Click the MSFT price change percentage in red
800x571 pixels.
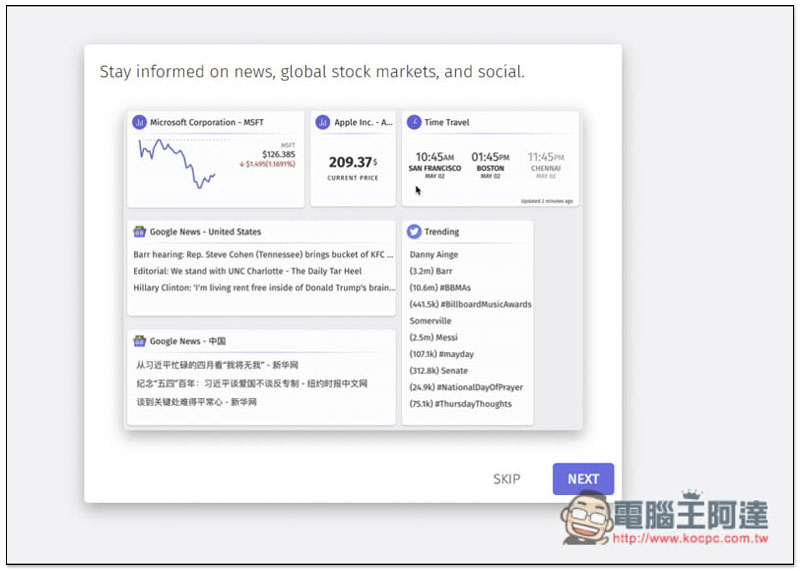267,164
